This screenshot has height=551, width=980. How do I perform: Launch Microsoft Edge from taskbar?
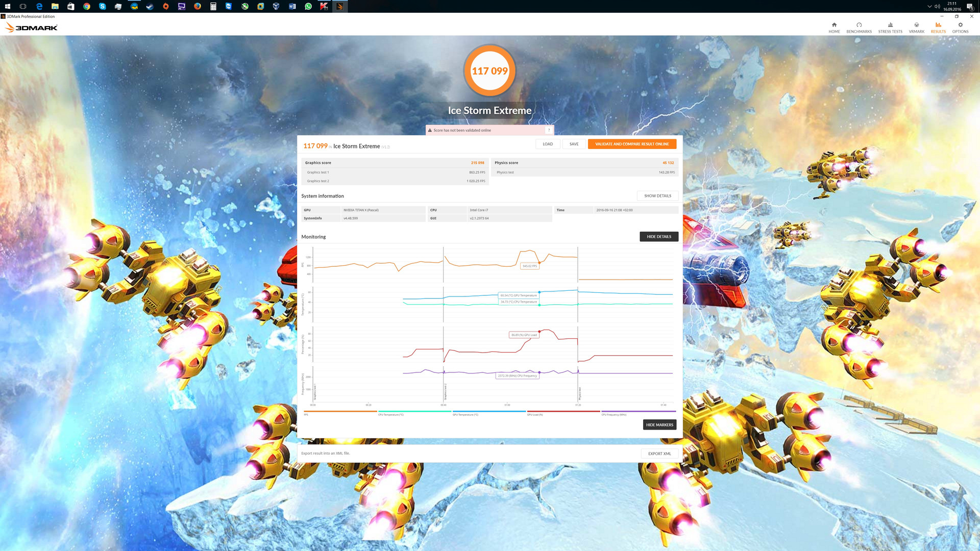point(39,6)
